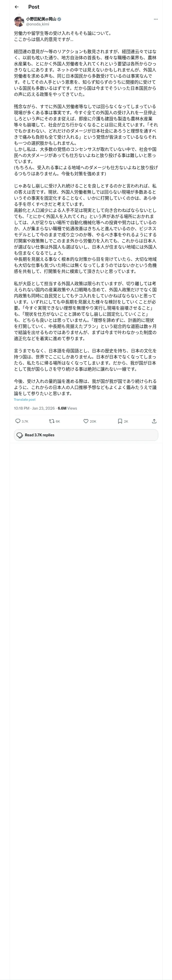Click the reply speech bubble icon

tap(18, 421)
